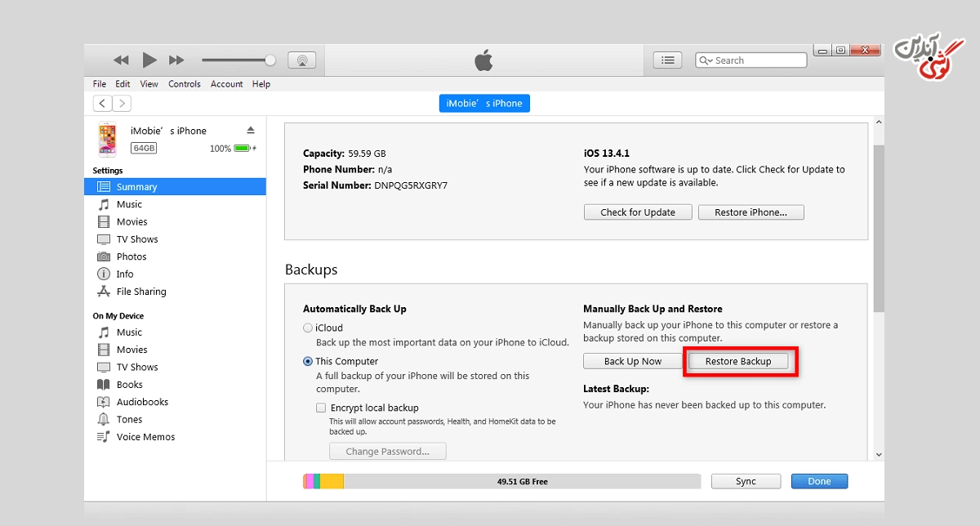Click the Serial Number DNPQG5RXGRY7 text
This screenshot has height=526, width=980.
(x=375, y=185)
